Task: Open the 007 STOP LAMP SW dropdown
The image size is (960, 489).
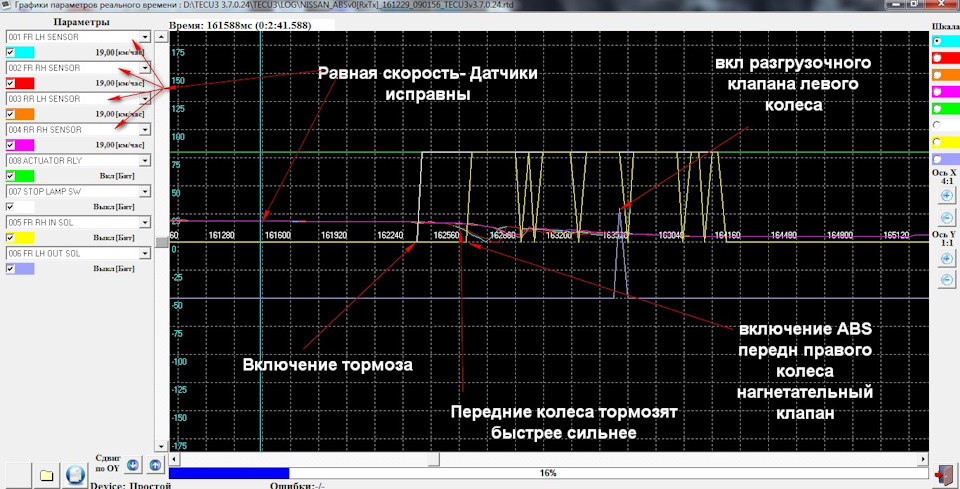Action: tap(144, 192)
